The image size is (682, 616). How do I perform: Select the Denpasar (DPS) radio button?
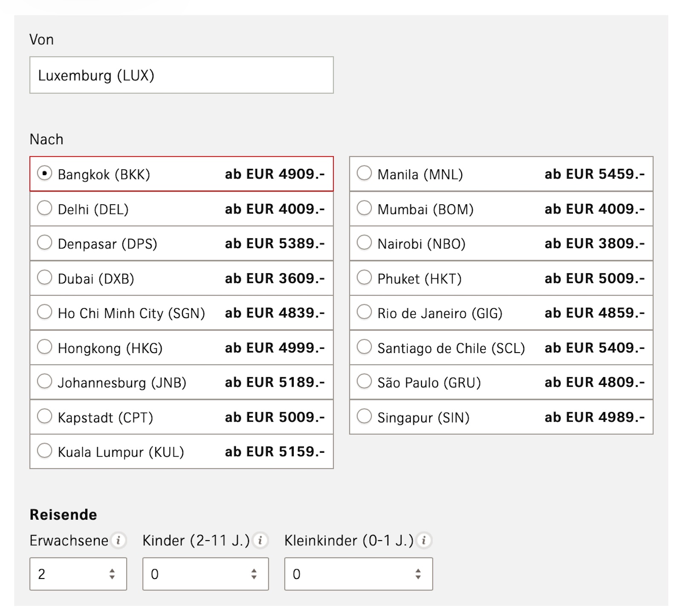point(44,243)
